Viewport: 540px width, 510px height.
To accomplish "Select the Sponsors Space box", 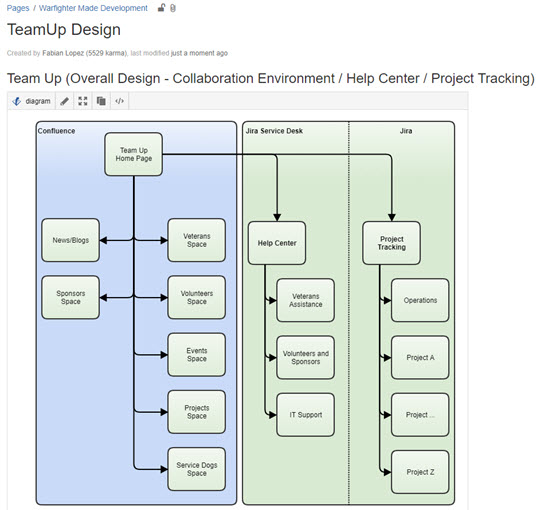I will point(71,297).
